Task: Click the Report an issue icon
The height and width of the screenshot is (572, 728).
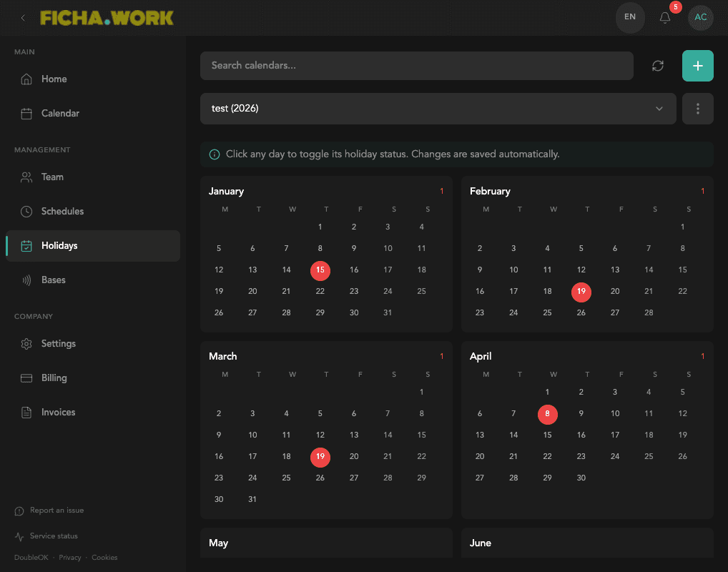Action: tap(19, 511)
